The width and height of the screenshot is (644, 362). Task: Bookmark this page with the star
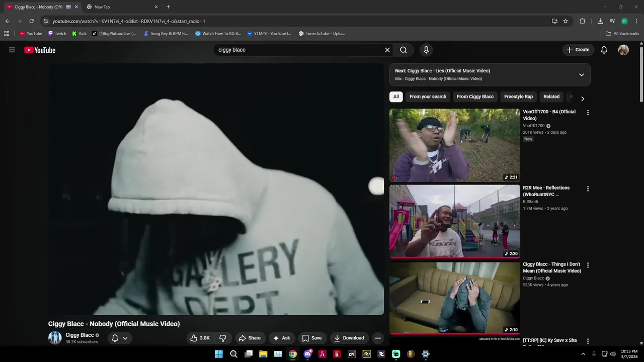566,21
